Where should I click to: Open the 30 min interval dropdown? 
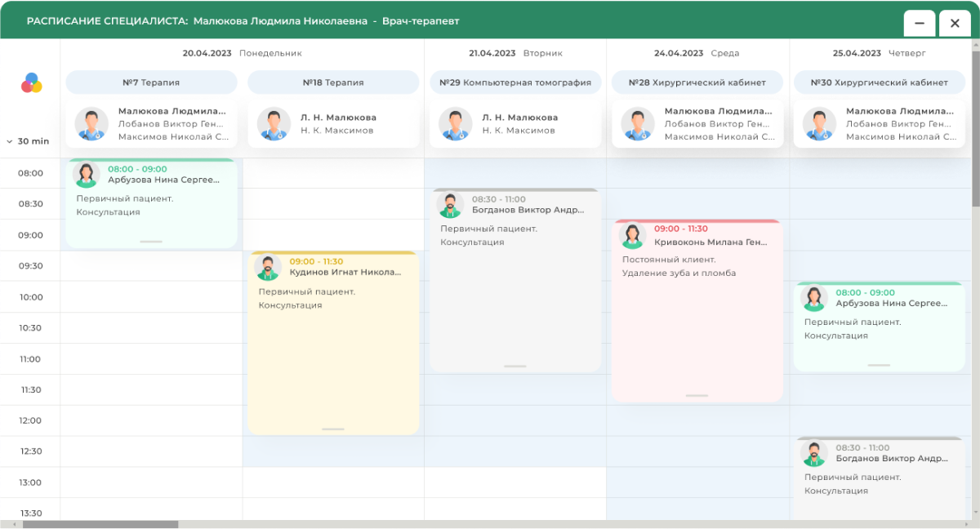29,141
